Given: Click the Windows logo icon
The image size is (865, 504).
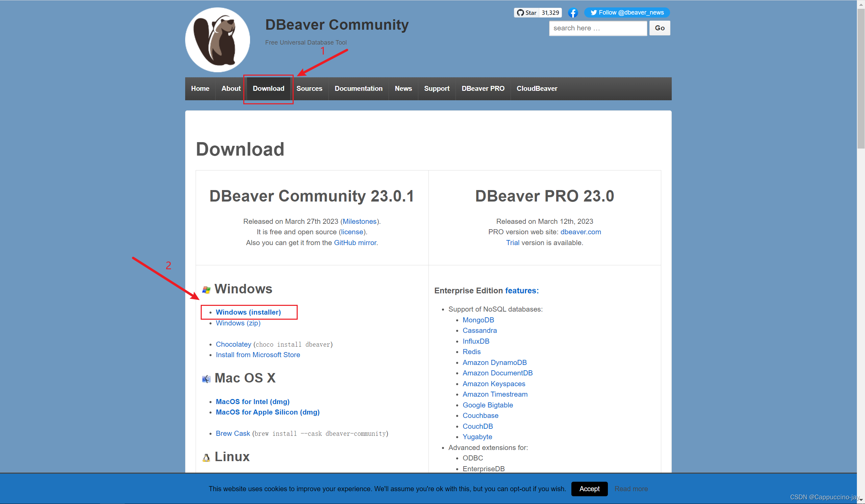Looking at the screenshot, I should pyautogui.click(x=206, y=290).
